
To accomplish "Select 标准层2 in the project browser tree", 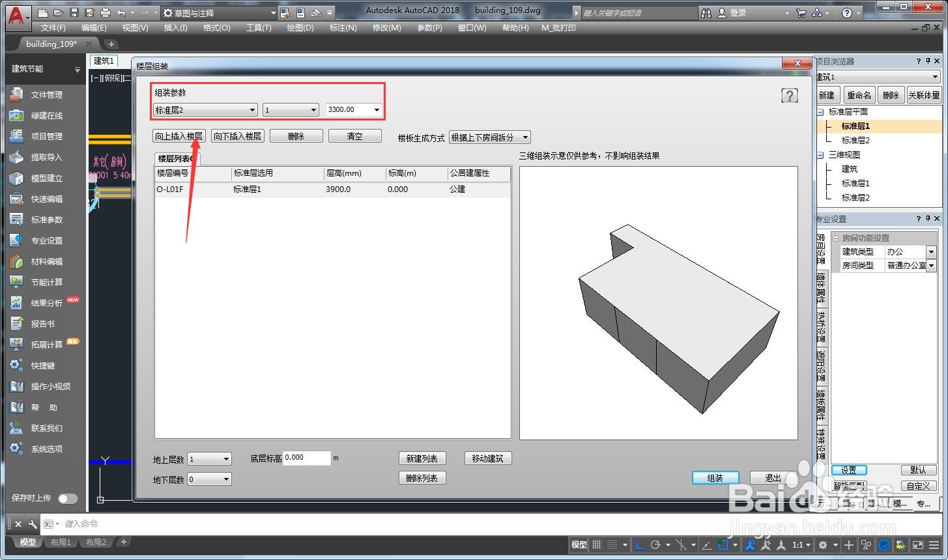I will (855, 140).
